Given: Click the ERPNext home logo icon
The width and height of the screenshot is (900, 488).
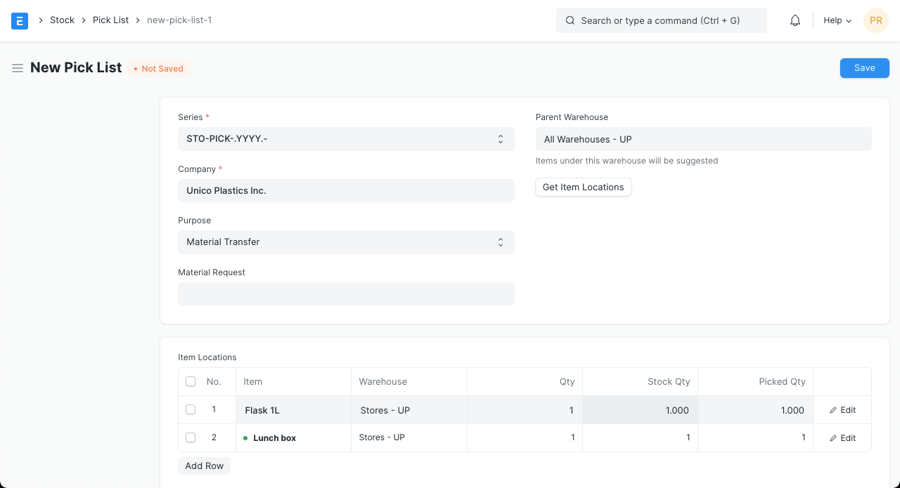Looking at the screenshot, I should coord(19,20).
